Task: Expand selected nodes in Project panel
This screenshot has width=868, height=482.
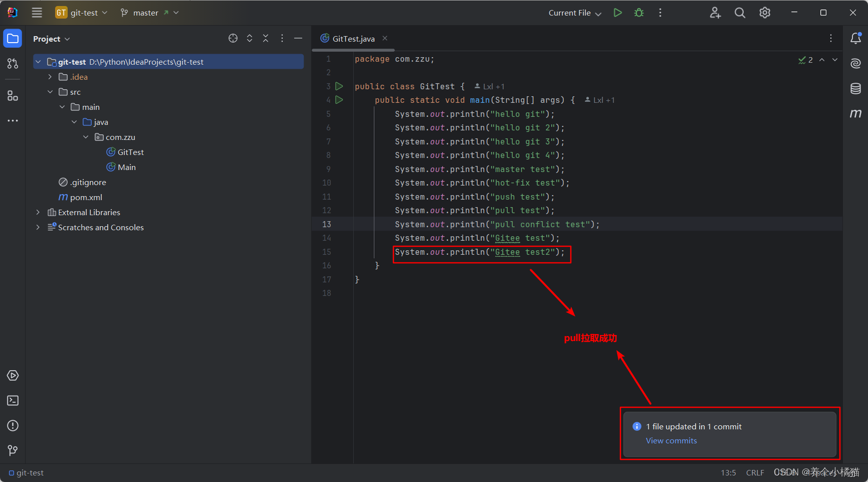Action: 250,38
